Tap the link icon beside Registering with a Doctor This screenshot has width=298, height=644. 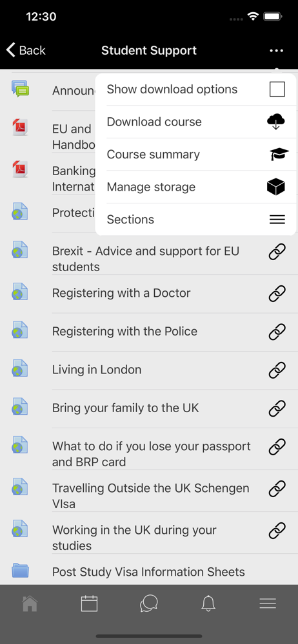pos(277,293)
